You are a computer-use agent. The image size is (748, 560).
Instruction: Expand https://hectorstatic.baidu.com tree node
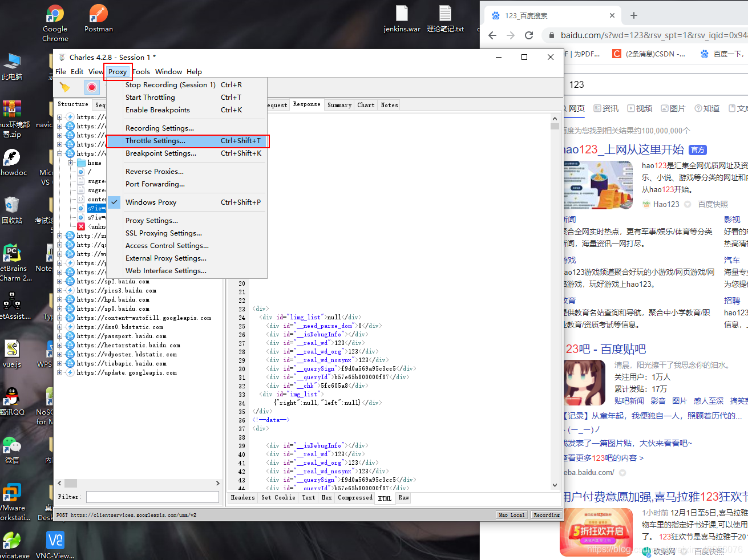[60, 345]
